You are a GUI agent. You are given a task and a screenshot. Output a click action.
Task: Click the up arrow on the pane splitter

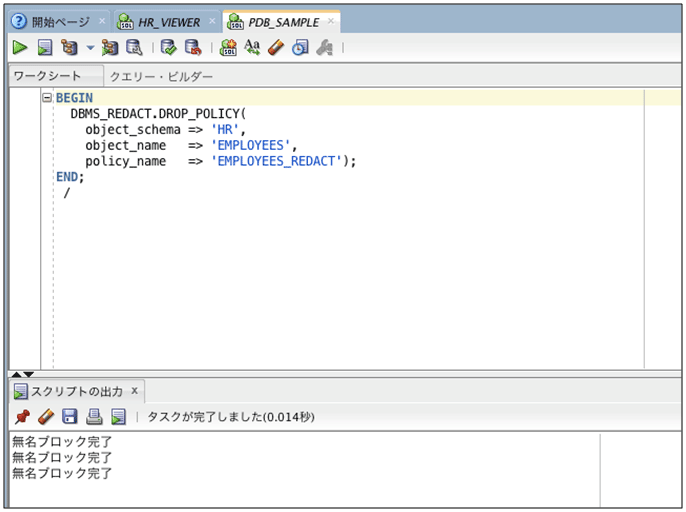(x=17, y=374)
